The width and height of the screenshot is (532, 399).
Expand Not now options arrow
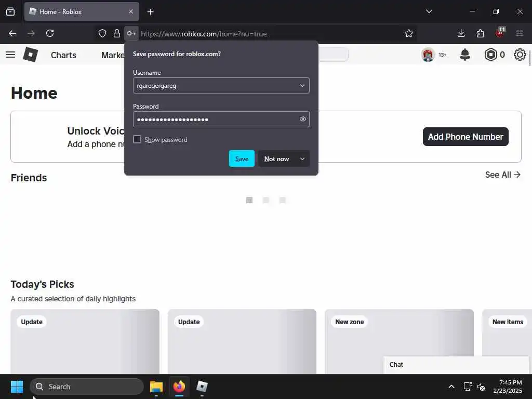[x=302, y=159]
